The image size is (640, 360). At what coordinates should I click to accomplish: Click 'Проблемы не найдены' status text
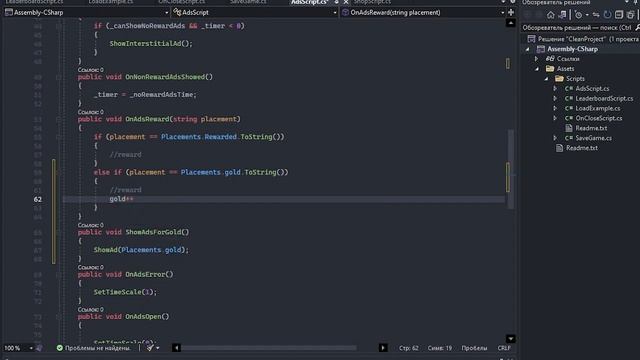pos(98,348)
